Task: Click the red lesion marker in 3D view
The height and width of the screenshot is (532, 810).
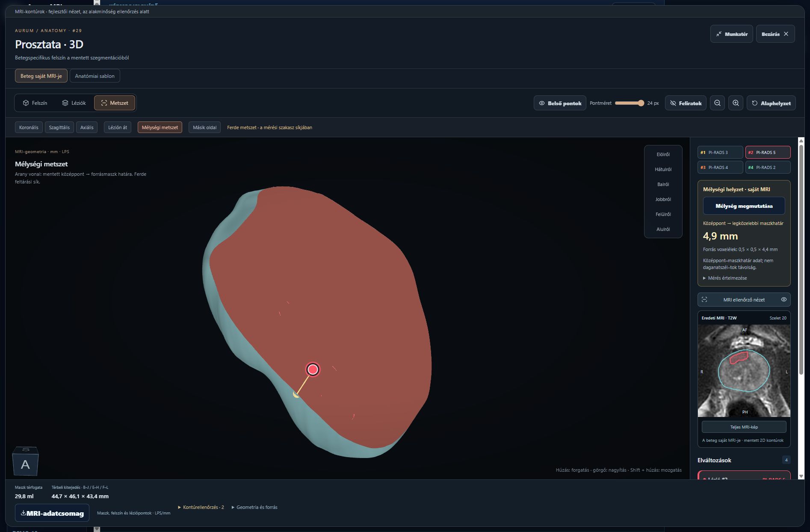Action: [313, 369]
